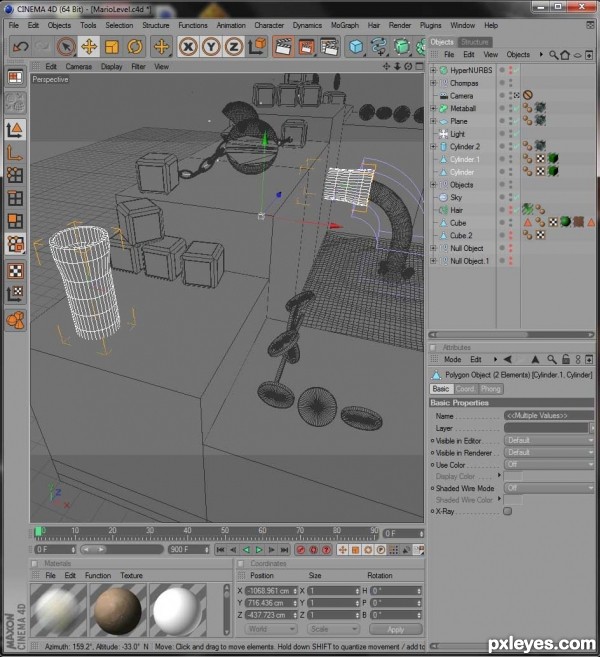This screenshot has height=657, width=600.
Task: Expand HyperNURBS object tree
Action: pyautogui.click(x=433, y=70)
